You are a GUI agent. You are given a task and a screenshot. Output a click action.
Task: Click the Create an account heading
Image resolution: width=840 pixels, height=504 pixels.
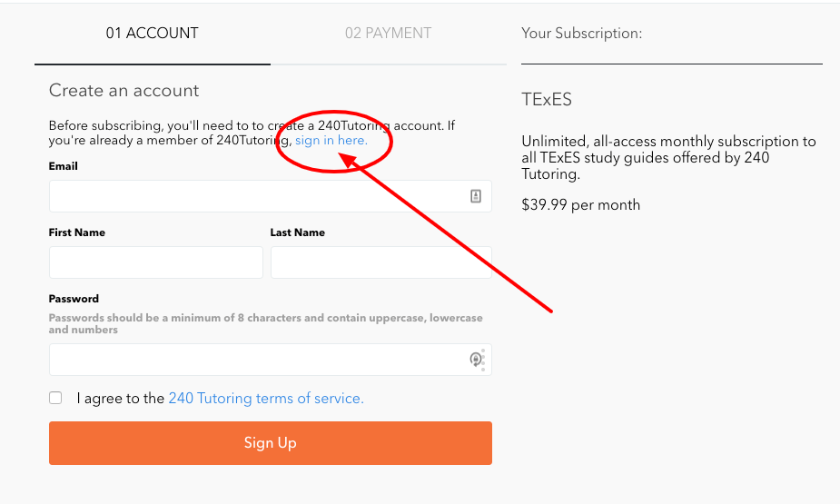[124, 91]
